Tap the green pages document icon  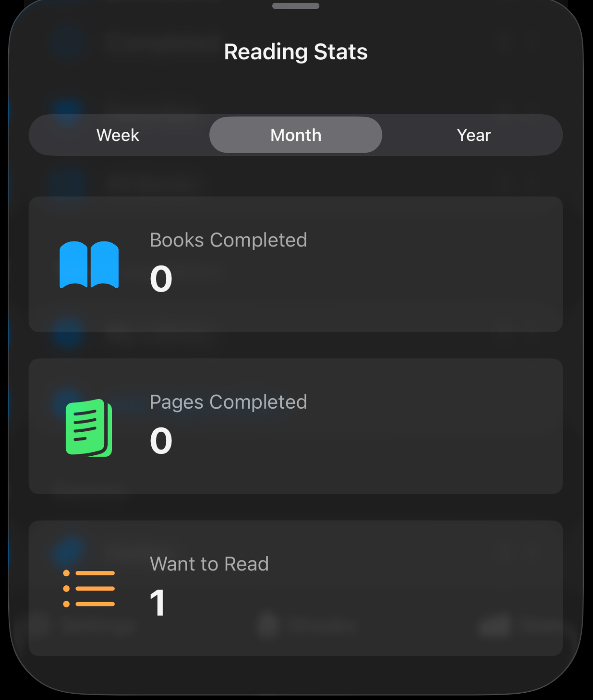pyautogui.click(x=89, y=427)
